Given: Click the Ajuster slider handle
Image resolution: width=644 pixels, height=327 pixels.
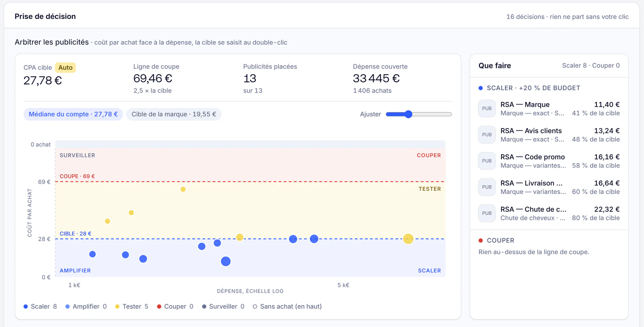Looking at the screenshot, I should (x=409, y=114).
